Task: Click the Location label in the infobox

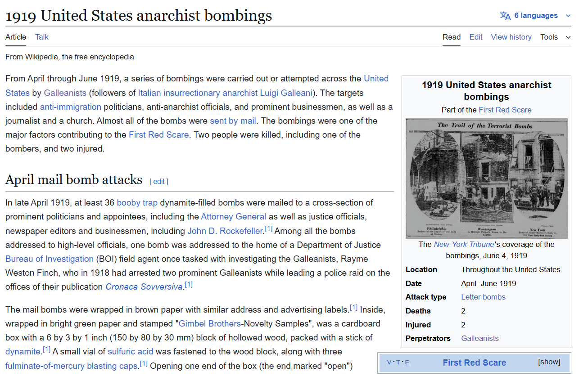Action: point(421,269)
